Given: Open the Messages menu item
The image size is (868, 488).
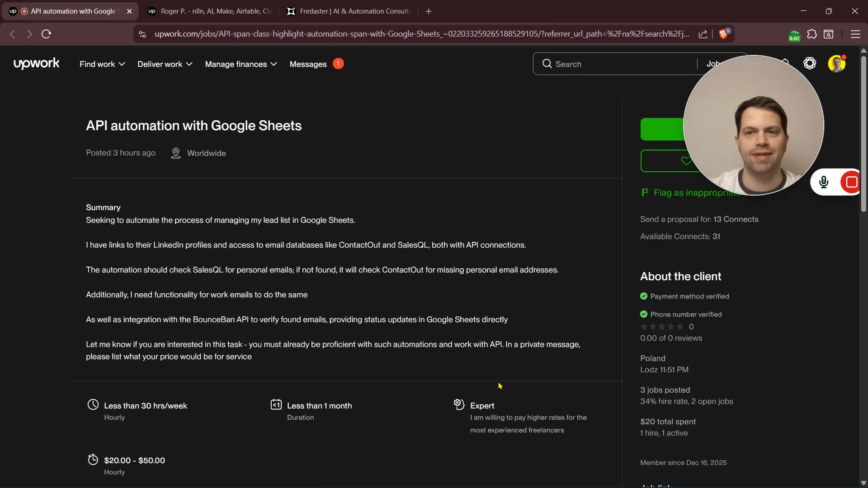Looking at the screenshot, I should (x=308, y=64).
